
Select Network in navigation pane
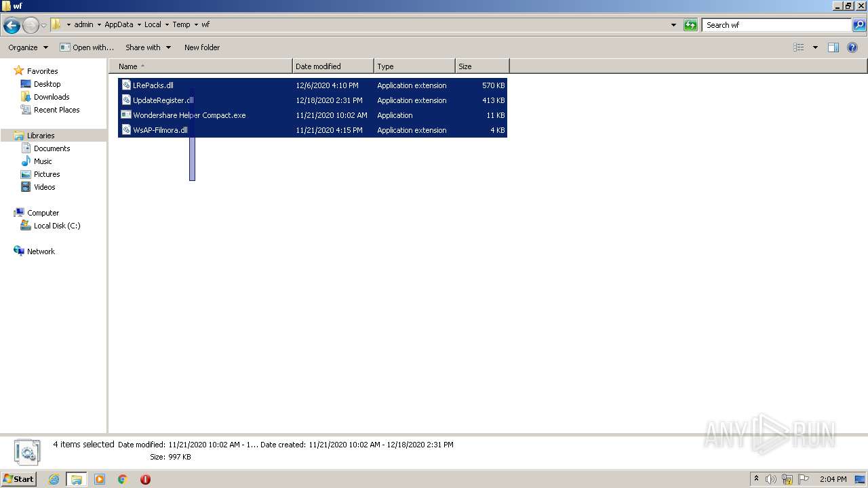coord(41,251)
